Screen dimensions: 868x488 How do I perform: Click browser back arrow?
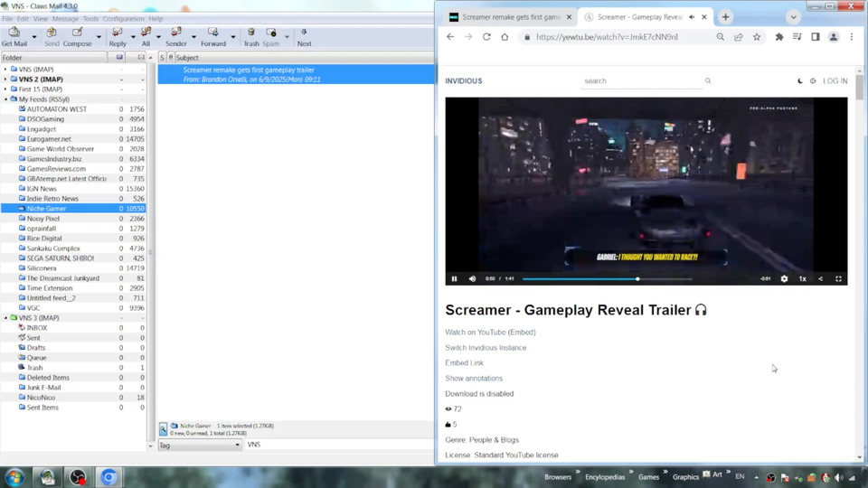click(x=450, y=36)
